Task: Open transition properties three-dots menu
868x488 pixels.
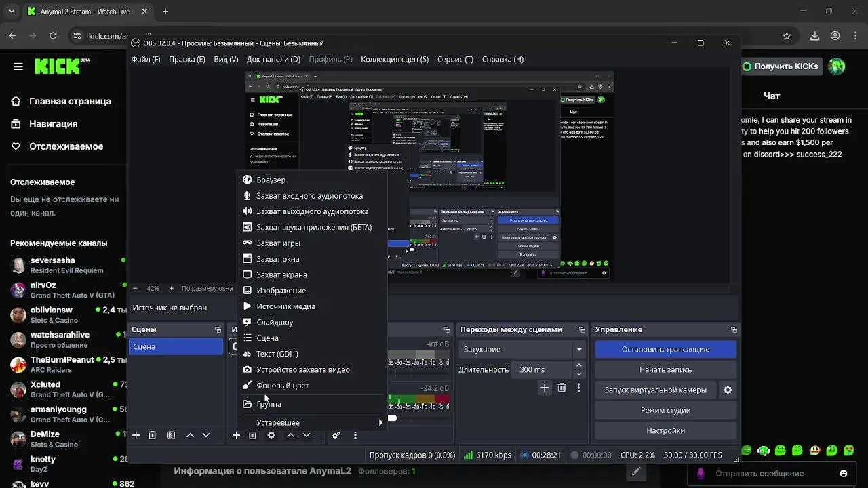Action: 578,388
